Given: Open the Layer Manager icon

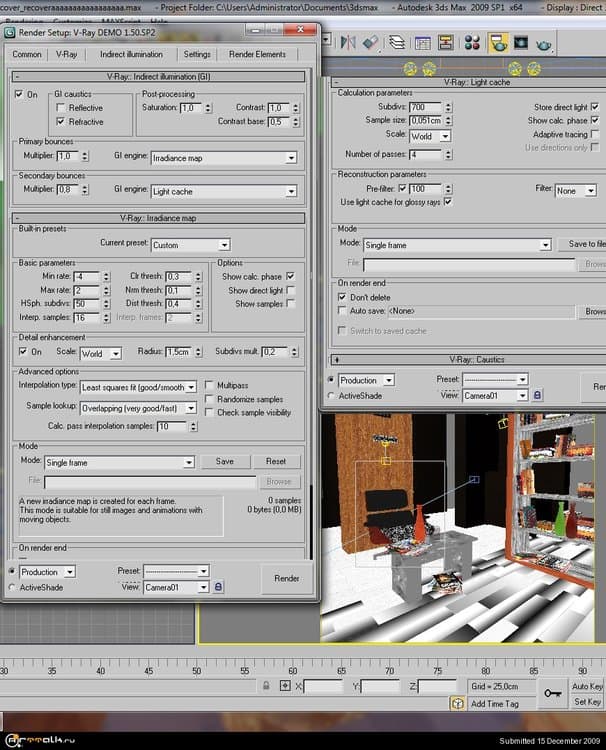Looking at the screenshot, I should (x=397, y=43).
